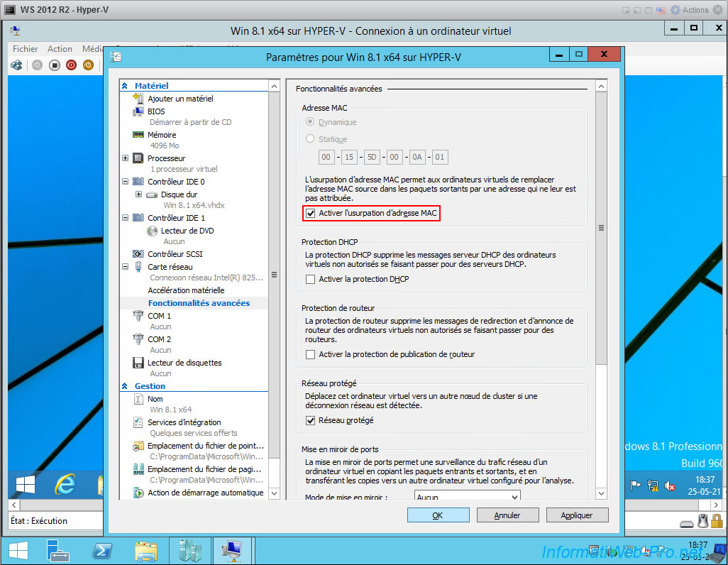The width and height of the screenshot is (728, 565).
Task: Click the Appliquer button
Action: tap(577, 515)
